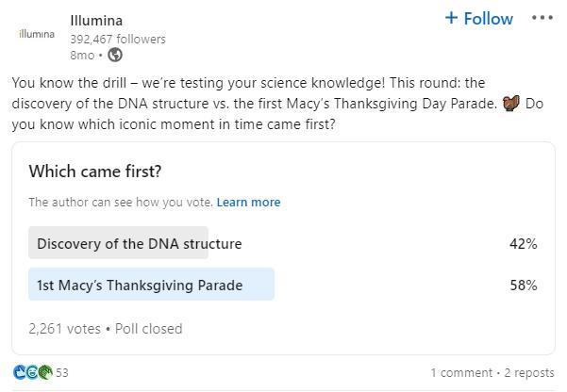Select the 1st Macy's Thanksgiving Parade option
Image resolution: width=567 pixels, height=392 pixels.
[x=139, y=285]
